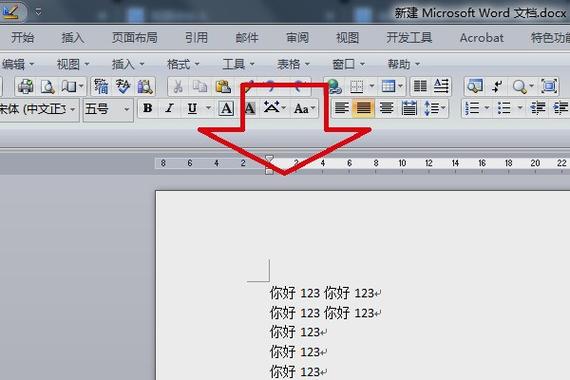Open the Insert Table dropdown arrow
Screen dimensions: 570x380
(400, 86)
